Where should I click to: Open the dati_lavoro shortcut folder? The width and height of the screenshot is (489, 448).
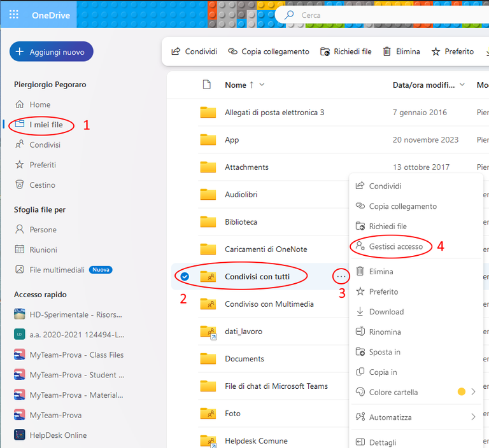coord(244,332)
